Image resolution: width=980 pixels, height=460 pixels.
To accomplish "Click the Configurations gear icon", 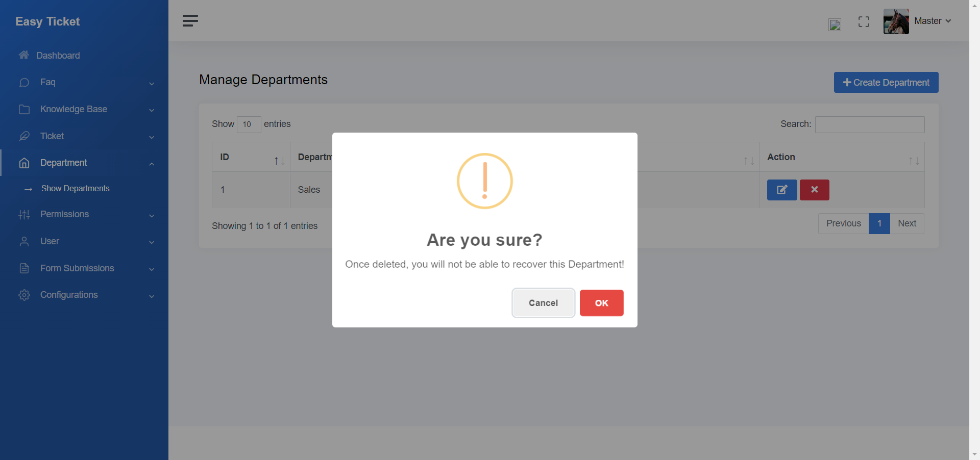I will click(x=24, y=295).
